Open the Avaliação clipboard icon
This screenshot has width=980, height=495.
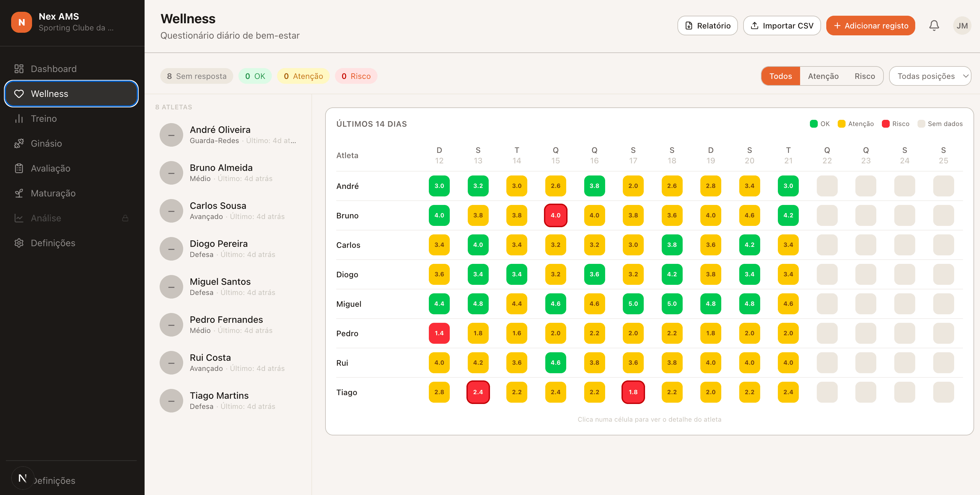coord(19,168)
